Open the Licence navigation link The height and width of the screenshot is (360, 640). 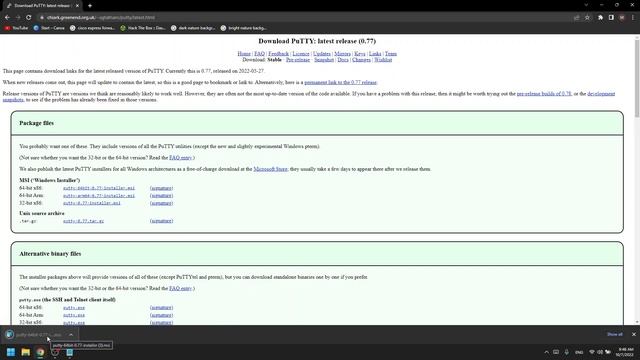pos(301,53)
